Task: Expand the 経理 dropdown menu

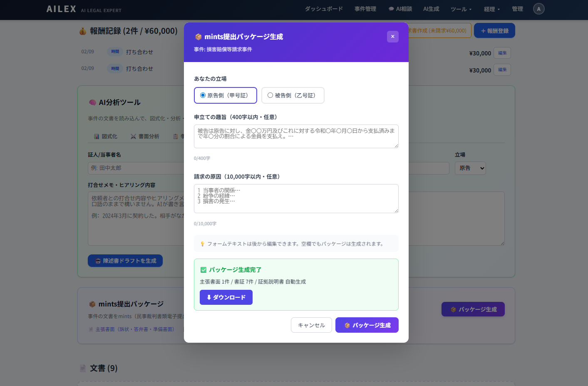Action: point(491,9)
